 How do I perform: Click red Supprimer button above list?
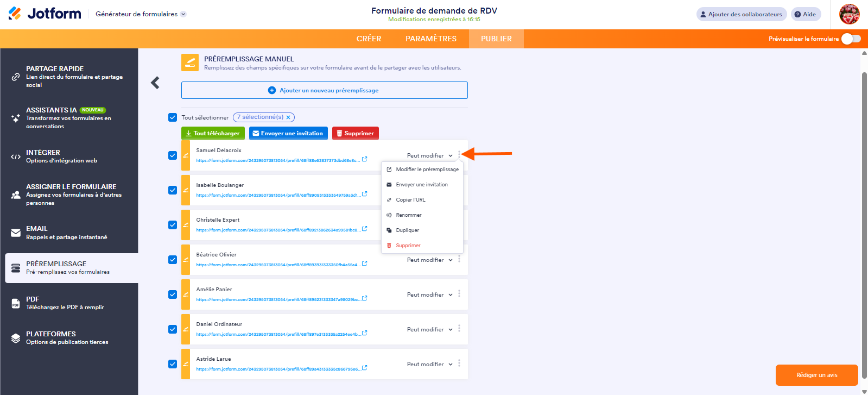(356, 133)
